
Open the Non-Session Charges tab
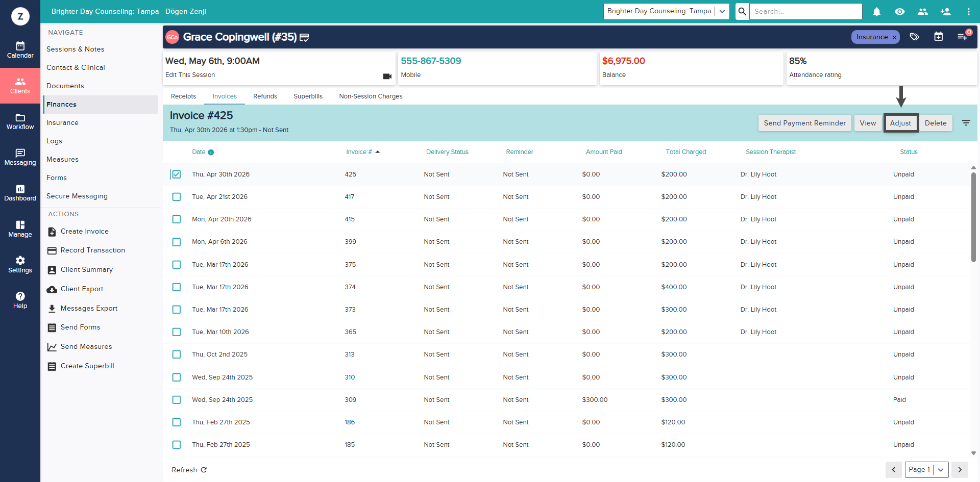pos(371,96)
